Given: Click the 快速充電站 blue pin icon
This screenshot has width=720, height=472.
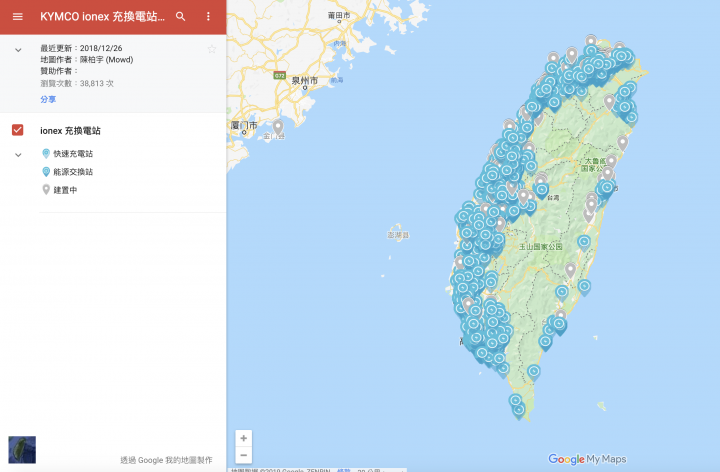Looking at the screenshot, I should (46, 153).
